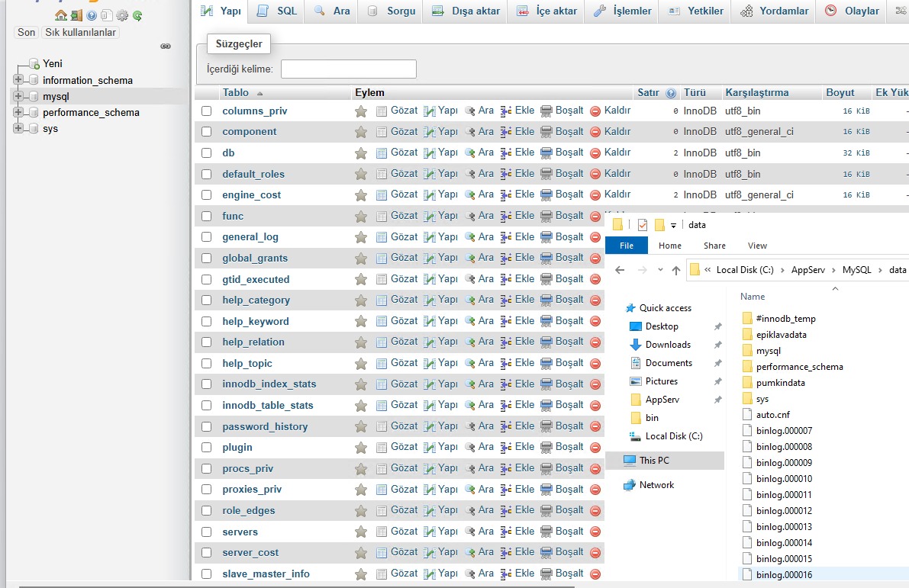Tick checkbox for gtid_executed table
Image resolution: width=909 pixels, height=588 pixels.
coord(206,279)
